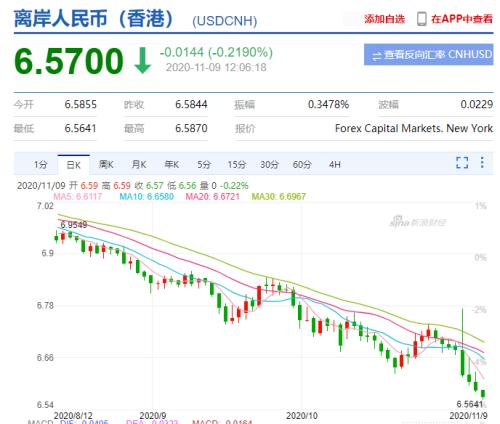The width and height of the screenshot is (500, 424).
Task: Open the fullscreen chart icon
Action: tap(462, 163)
